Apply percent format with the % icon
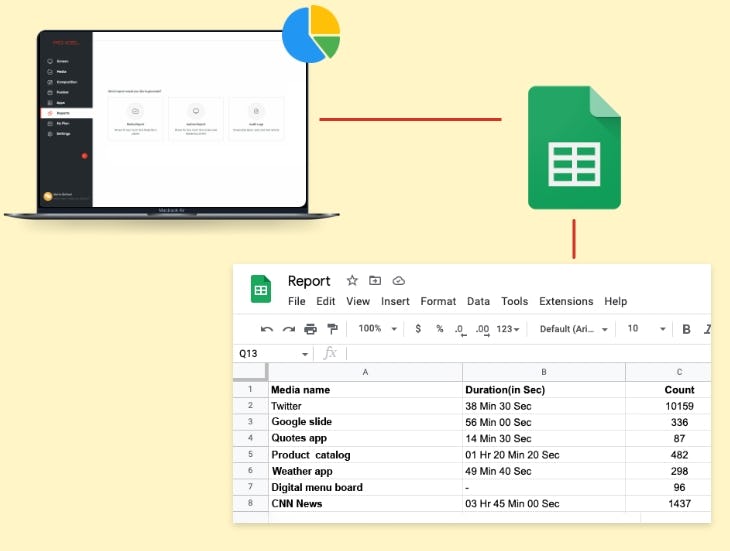 [x=439, y=329]
